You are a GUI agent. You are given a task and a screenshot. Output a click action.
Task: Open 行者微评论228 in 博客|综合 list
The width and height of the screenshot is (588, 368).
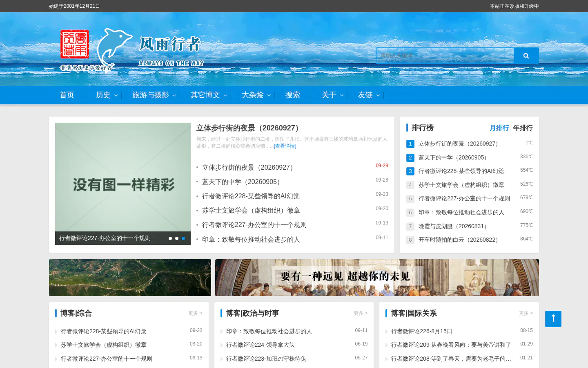(103, 332)
